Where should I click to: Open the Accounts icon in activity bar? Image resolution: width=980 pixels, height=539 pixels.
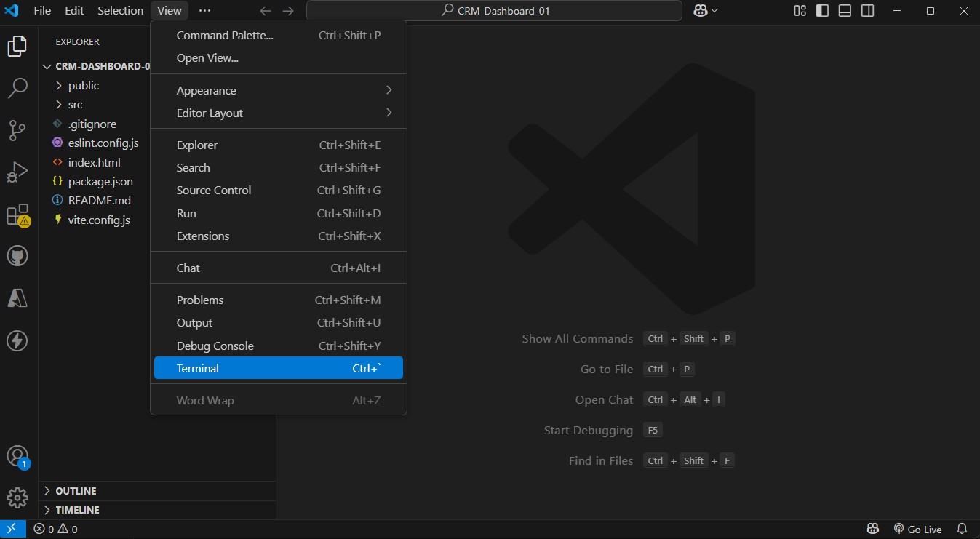click(17, 456)
